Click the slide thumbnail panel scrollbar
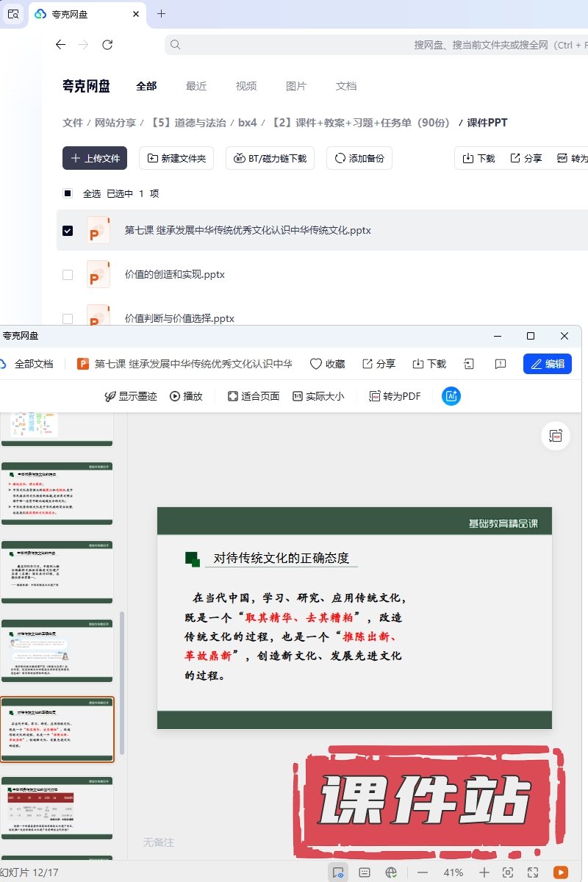The height and width of the screenshot is (882, 588). coord(122,684)
